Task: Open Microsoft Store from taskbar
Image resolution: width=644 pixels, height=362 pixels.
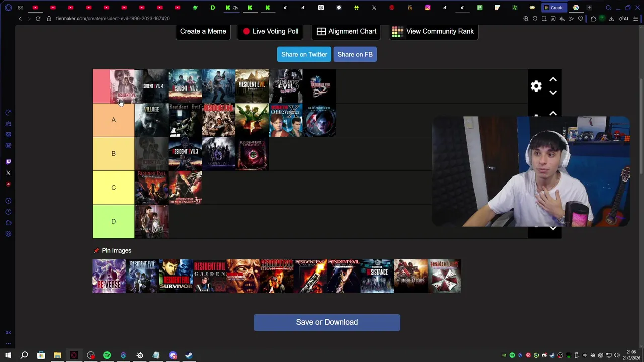Action: tap(41, 355)
